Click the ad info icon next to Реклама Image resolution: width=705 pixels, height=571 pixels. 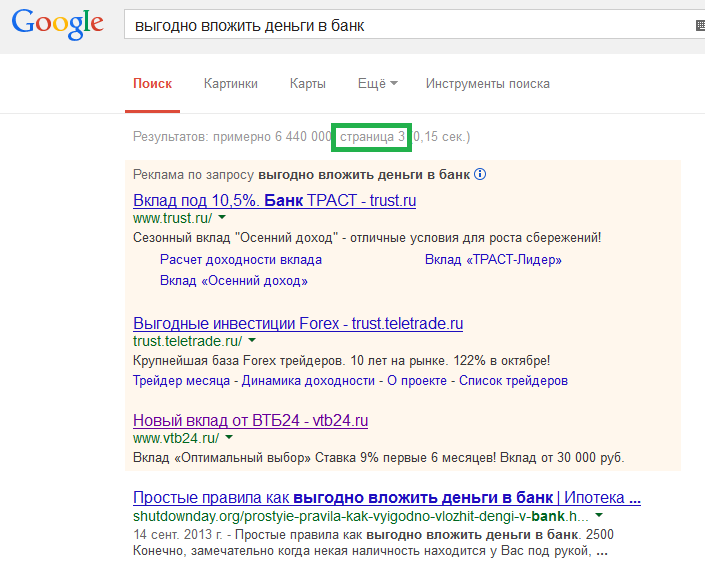(x=480, y=174)
